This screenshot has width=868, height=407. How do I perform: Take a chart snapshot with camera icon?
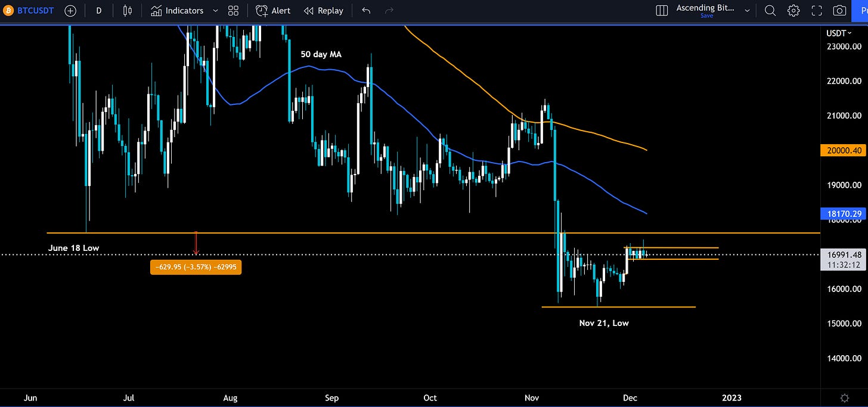coord(839,11)
